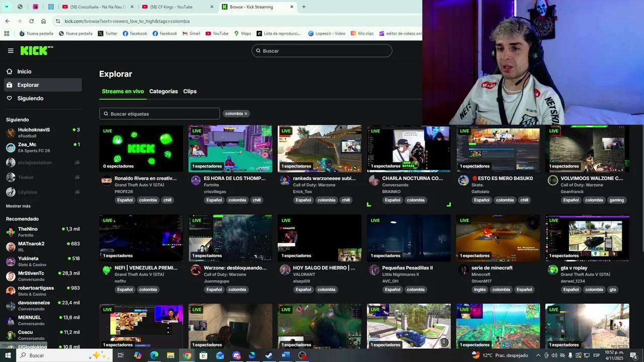The image size is (644, 362).
Task: Open the Kick hamburger menu
Action: click(11, 51)
